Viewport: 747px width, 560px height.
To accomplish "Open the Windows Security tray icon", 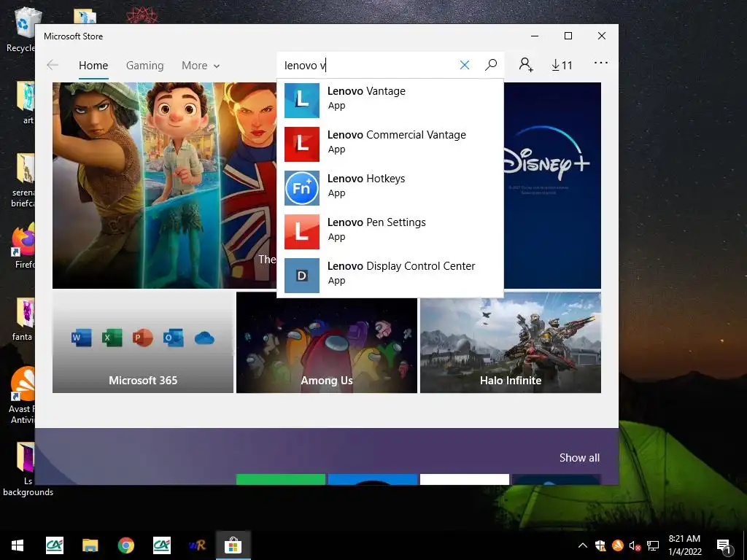I will (600, 545).
